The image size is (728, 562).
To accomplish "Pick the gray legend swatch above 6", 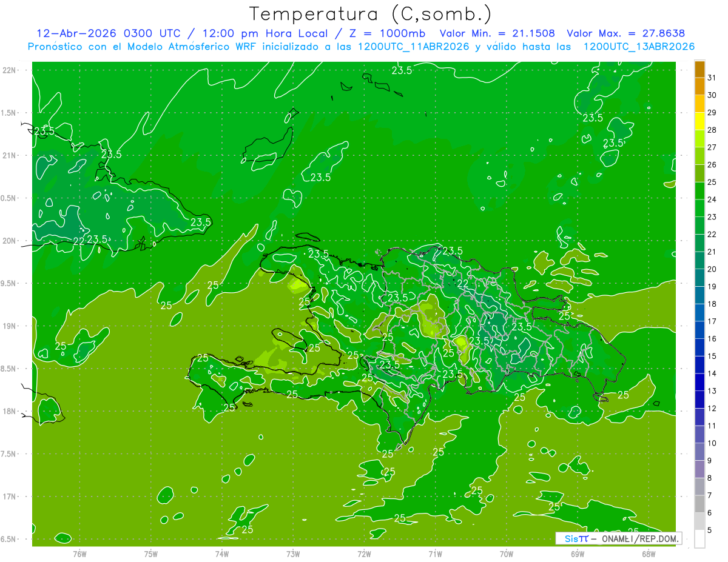I will pyautogui.click(x=699, y=504).
